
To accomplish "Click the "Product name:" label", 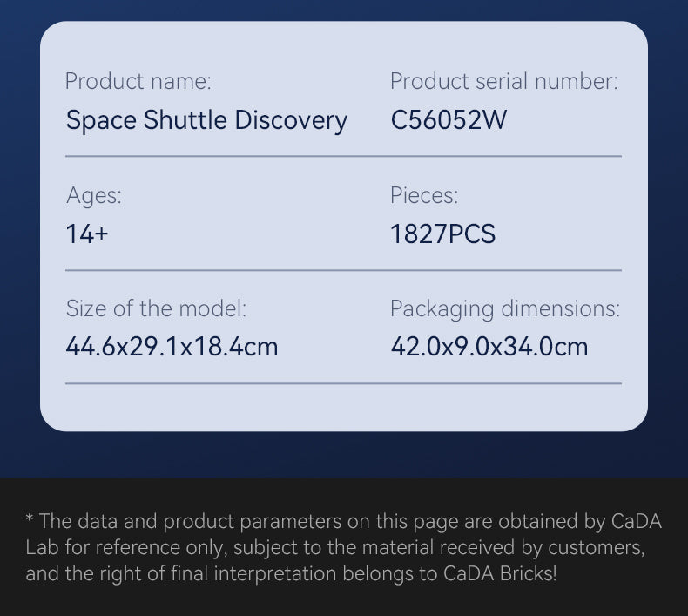I will tap(138, 82).
